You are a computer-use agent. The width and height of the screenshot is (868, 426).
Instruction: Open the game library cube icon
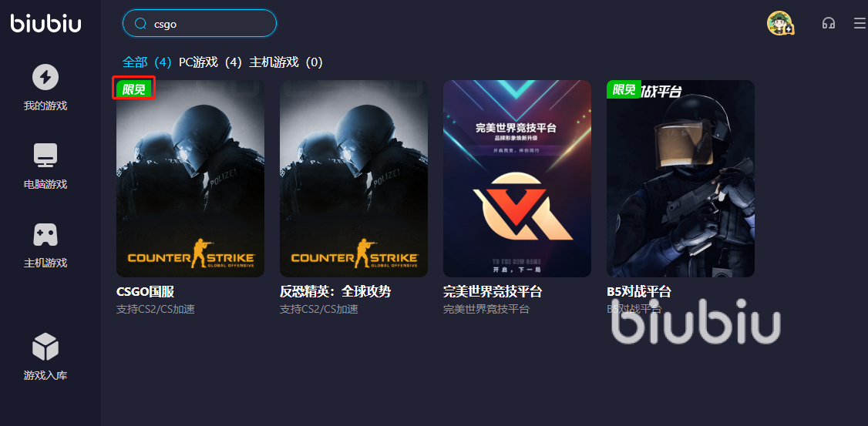45,347
